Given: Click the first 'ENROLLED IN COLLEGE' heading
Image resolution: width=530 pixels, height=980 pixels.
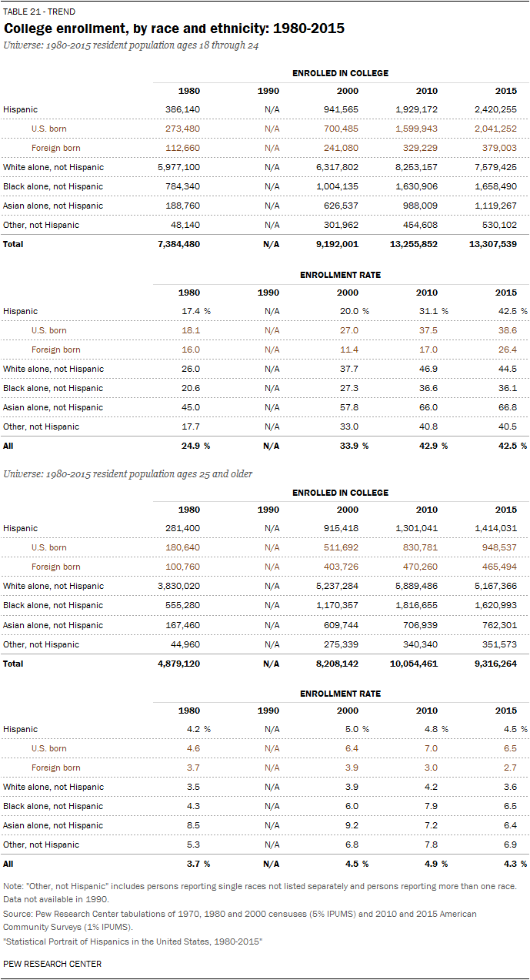Looking at the screenshot, I should tap(340, 73).
